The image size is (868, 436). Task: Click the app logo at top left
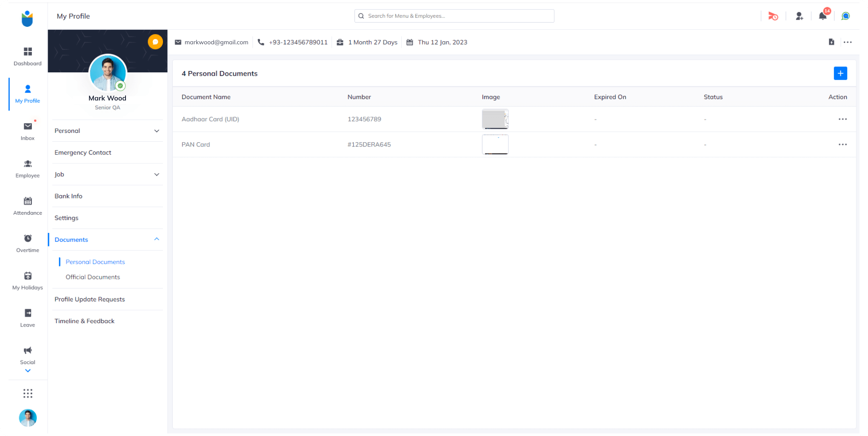27,19
